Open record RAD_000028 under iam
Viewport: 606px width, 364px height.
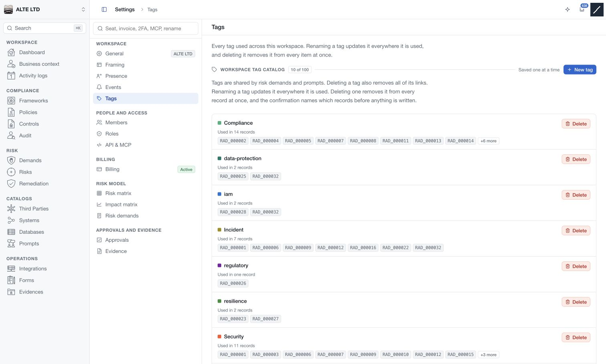coord(233,212)
